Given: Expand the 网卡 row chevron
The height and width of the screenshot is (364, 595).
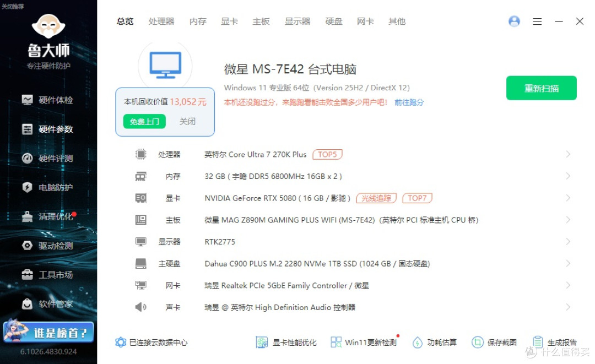Looking at the screenshot, I should click(x=568, y=285).
